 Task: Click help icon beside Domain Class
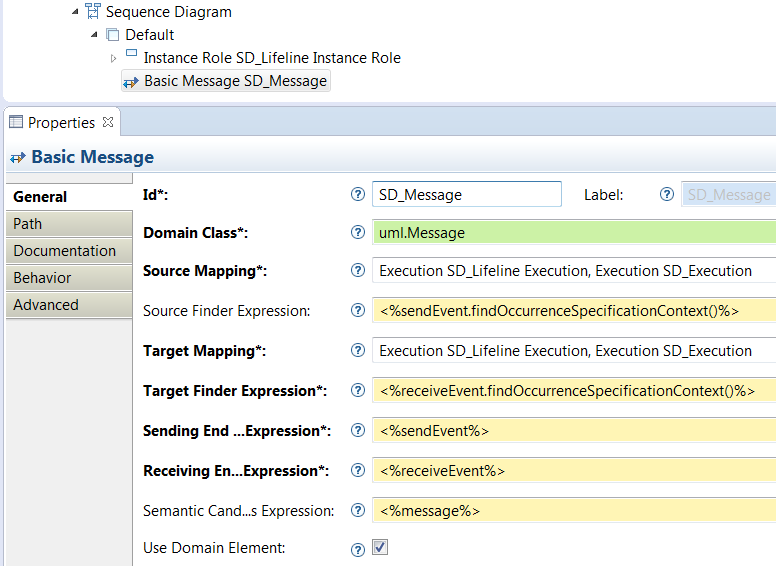(358, 233)
